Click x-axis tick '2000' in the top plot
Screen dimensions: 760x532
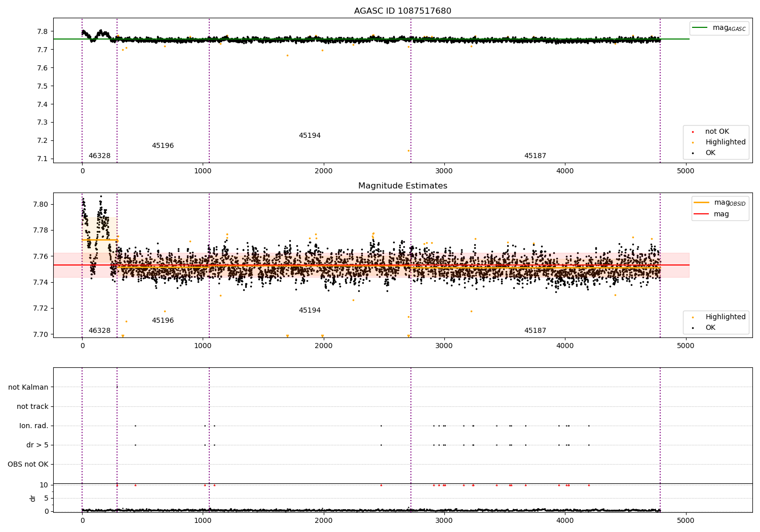pyautogui.click(x=323, y=171)
